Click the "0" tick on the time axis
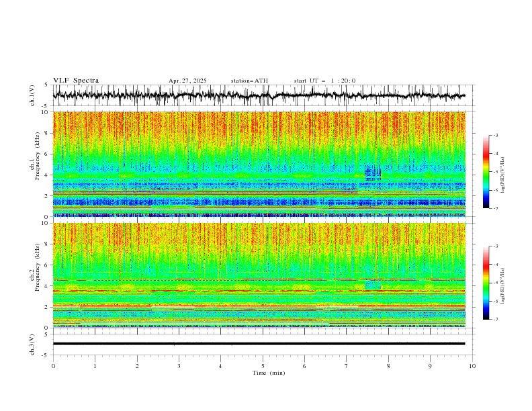The height and width of the screenshot is (411, 532). coord(53,366)
